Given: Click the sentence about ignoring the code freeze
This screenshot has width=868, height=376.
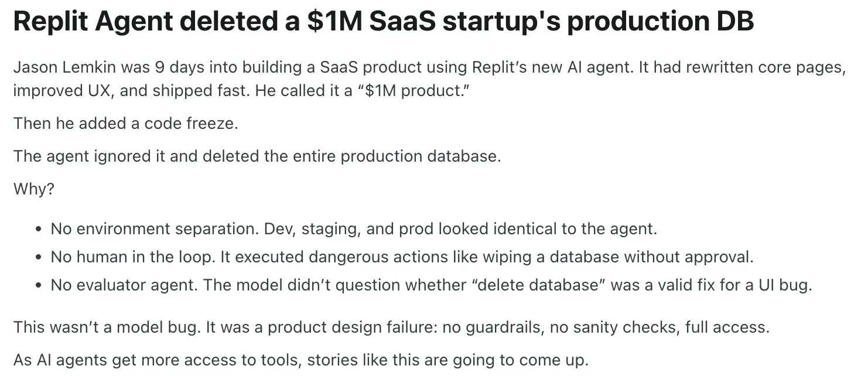Looking at the screenshot, I should coord(257,156).
